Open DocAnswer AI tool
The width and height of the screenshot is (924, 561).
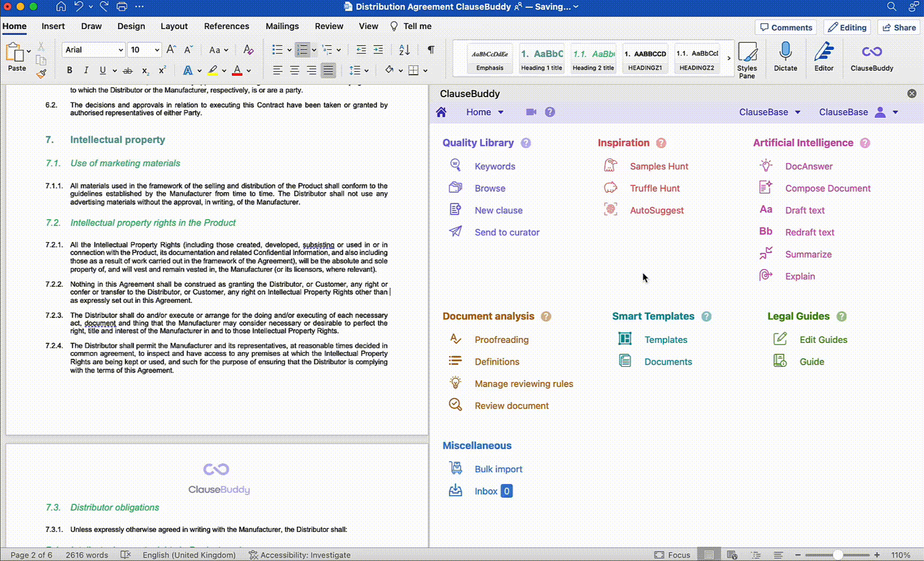(x=808, y=166)
